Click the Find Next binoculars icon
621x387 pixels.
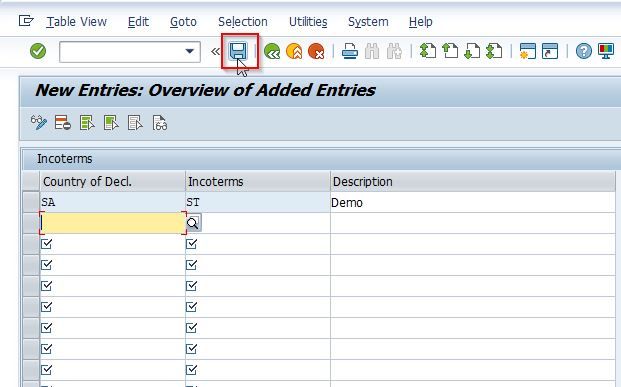tap(394, 51)
